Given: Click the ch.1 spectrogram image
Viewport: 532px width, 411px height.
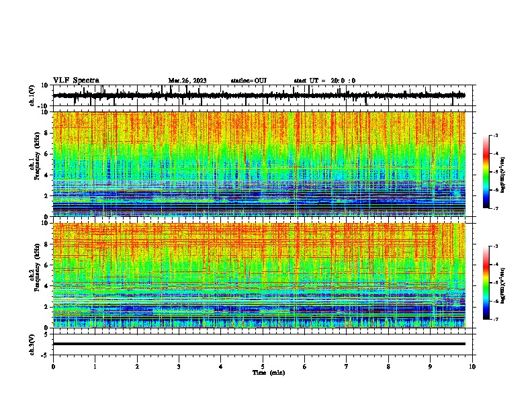Looking at the screenshot, I should 259,164.
